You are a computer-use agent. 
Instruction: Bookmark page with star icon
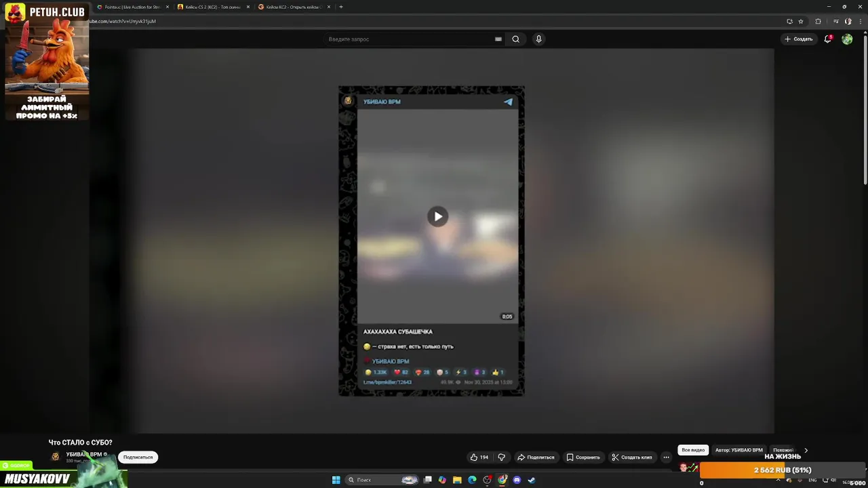pos(801,21)
